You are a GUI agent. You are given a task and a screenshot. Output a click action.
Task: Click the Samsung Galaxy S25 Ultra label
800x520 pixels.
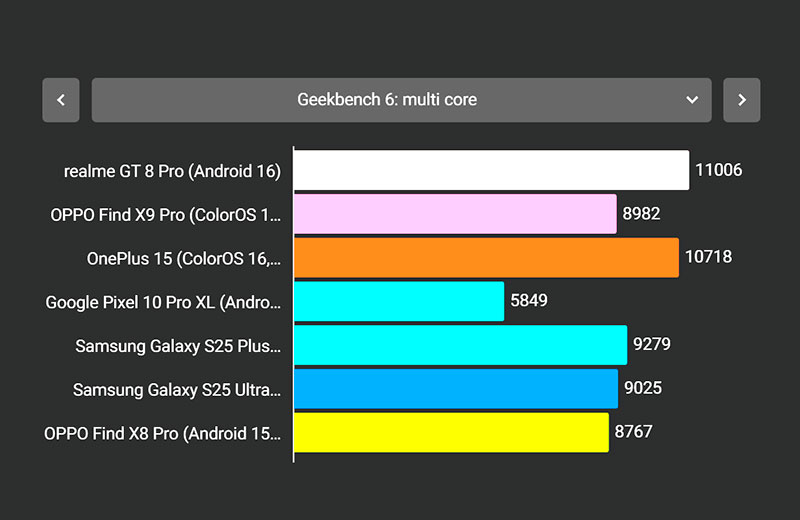177,390
